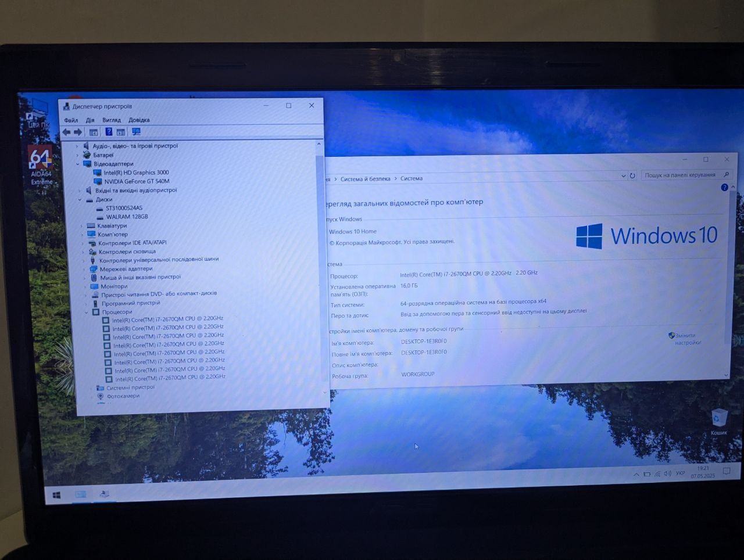Scan for hardware changes via monitor toolbar icon
The width and height of the screenshot is (744, 560).
pos(136,132)
